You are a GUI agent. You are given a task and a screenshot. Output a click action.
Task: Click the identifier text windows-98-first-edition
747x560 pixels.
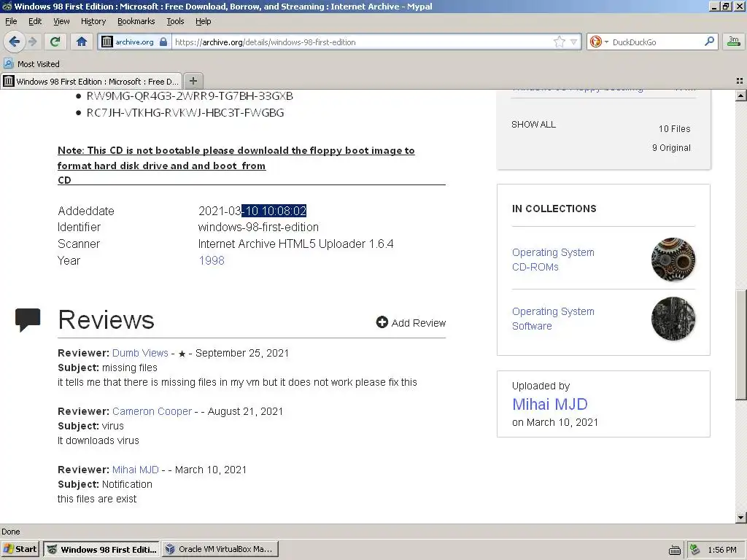click(258, 227)
